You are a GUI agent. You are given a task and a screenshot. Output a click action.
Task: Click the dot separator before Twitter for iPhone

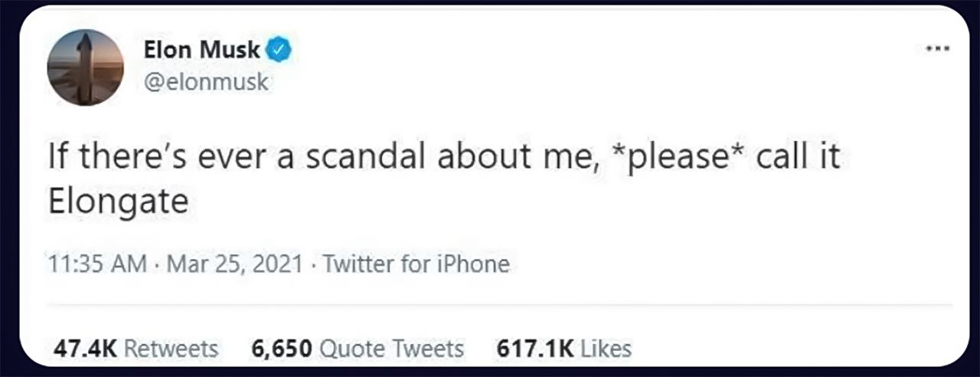tap(313, 264)
